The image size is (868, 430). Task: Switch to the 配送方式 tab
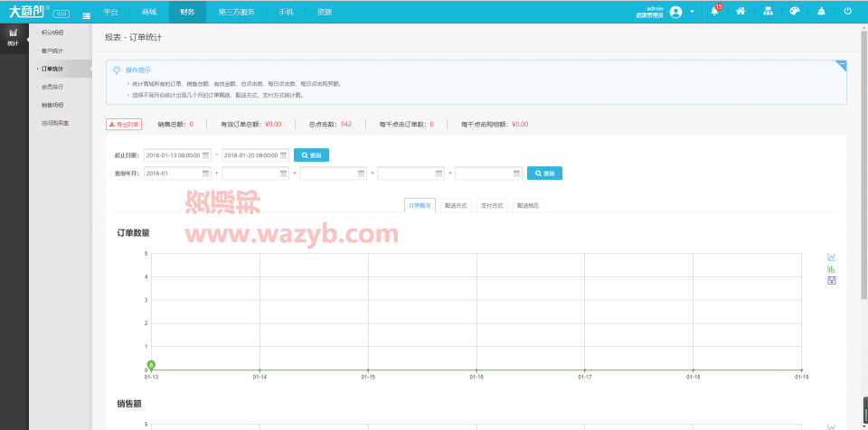click(x=456, y=205)
